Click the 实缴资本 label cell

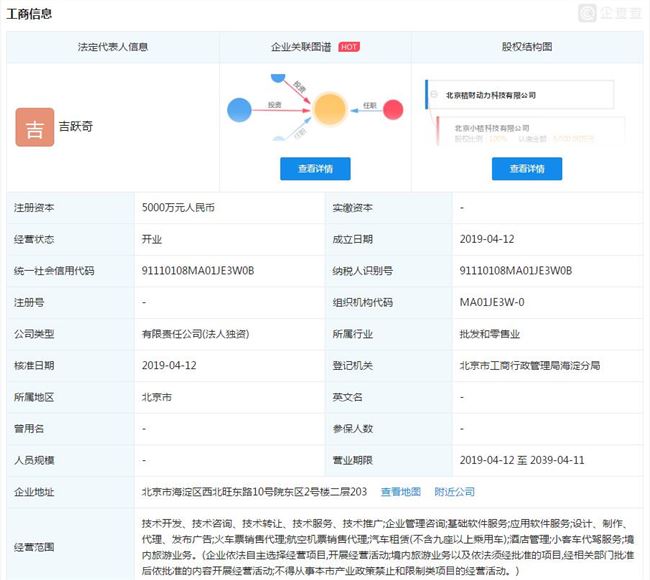(x=389, y=208)
